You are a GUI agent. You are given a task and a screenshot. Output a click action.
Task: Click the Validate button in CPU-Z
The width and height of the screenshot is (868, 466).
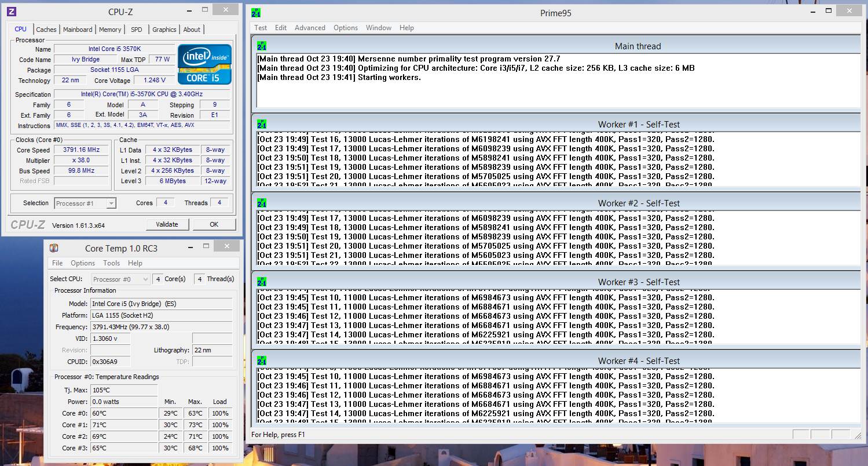167,224
